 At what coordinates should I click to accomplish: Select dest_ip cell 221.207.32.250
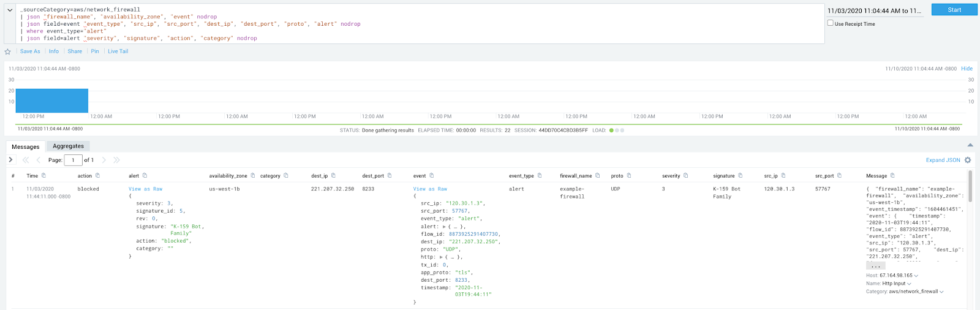click(x=333, y=189)
